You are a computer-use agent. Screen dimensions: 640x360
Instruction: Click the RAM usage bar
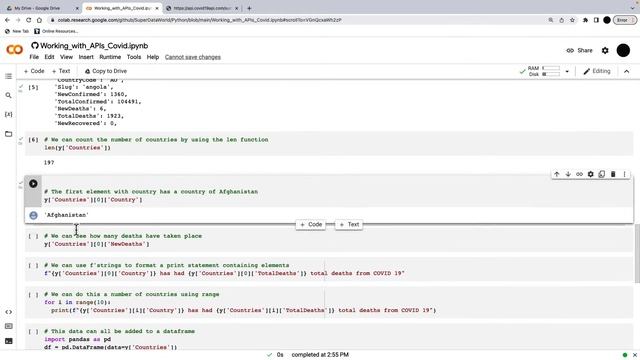click(551, 68)
